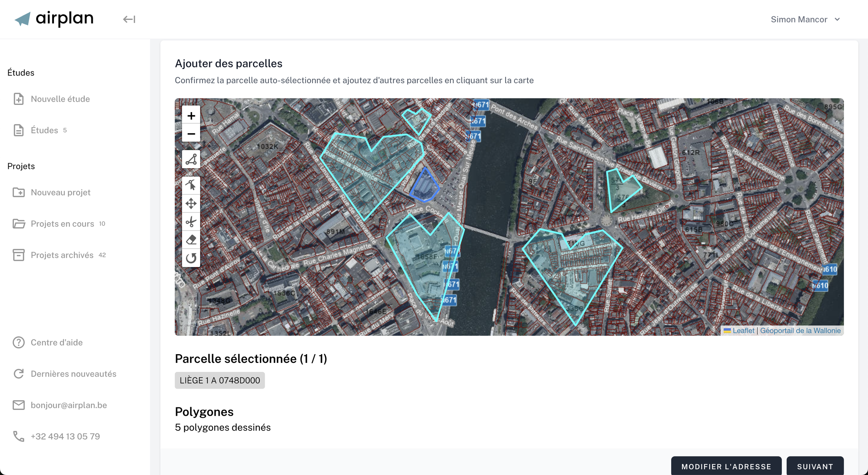Image resolution: width=868 pixels, height=475 pixels.
Task: Open the Centre d'aide link
Action: click(56, 342)
